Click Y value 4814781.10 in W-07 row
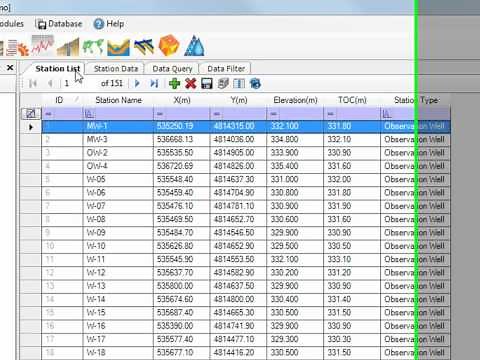This screenshot has width=480, height=360. (238, 206)
